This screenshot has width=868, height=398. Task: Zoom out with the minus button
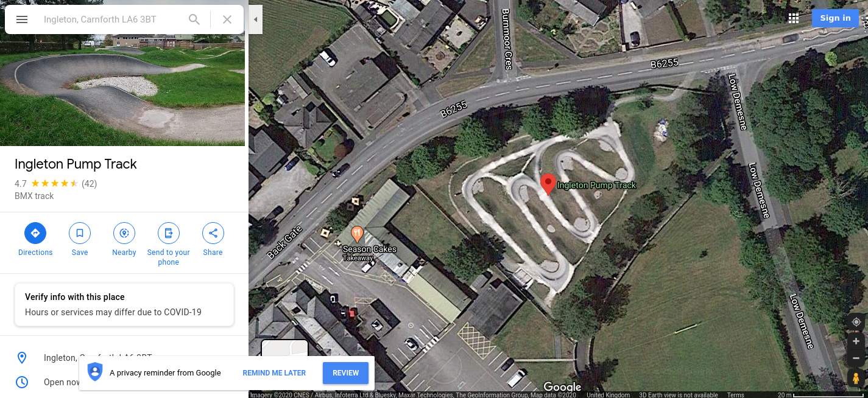[x=856, y=358]
